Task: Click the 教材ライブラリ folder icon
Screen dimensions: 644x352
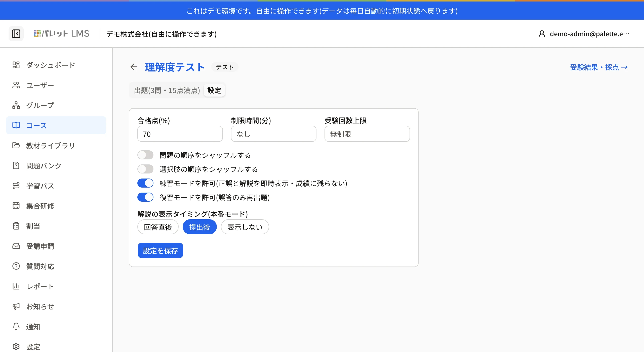Action: tap(16, 145)
